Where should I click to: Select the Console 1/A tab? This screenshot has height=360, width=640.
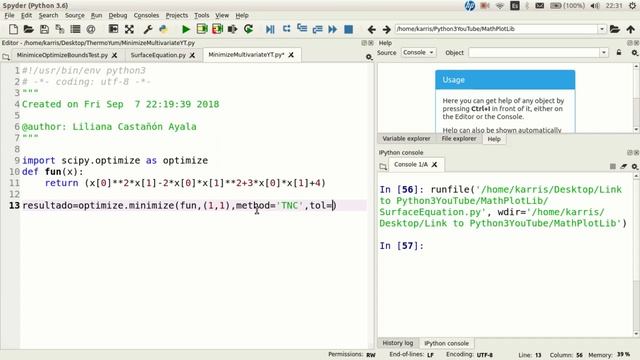click(411, 164)
